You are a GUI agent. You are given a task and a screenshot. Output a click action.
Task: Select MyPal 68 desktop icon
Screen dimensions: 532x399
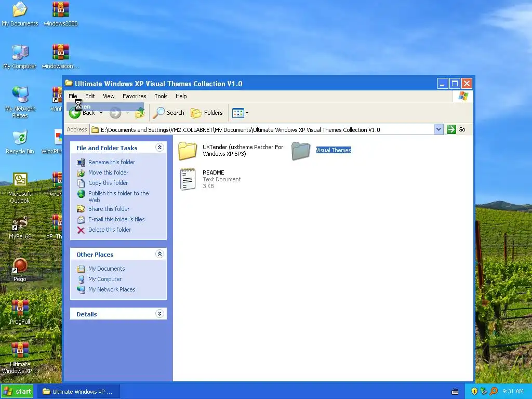point(20,223)
